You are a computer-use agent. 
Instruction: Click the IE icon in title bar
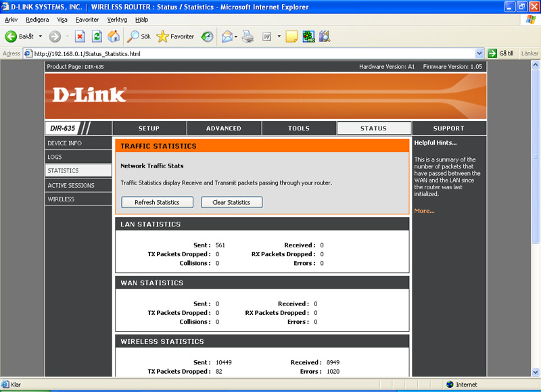coord(5,7)
